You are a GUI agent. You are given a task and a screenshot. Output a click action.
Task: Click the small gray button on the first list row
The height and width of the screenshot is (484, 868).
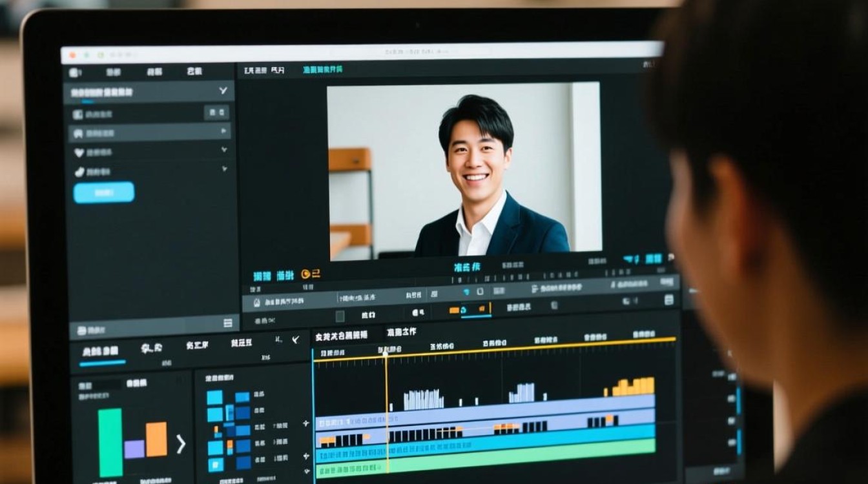(x=216, y=113)
